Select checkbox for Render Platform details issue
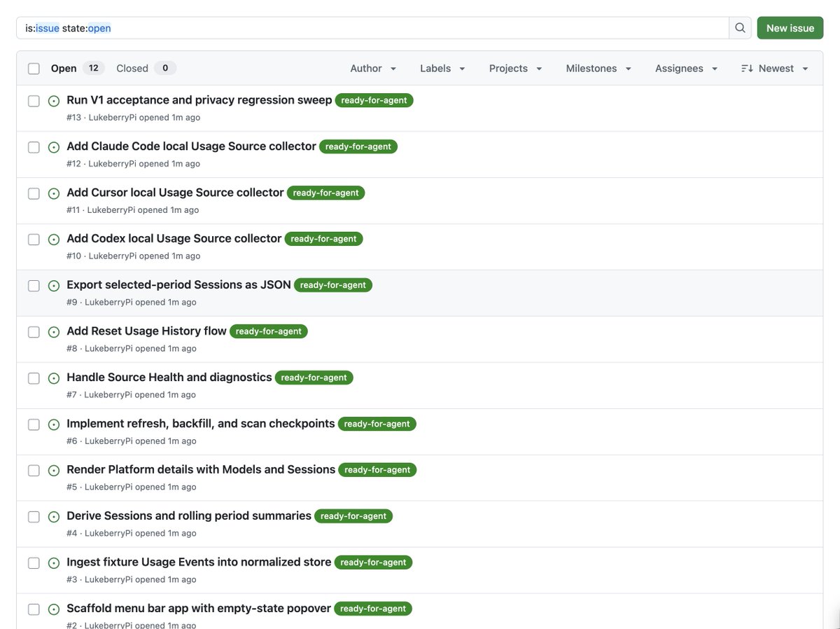The image size is (840, 629). [34, 471]
